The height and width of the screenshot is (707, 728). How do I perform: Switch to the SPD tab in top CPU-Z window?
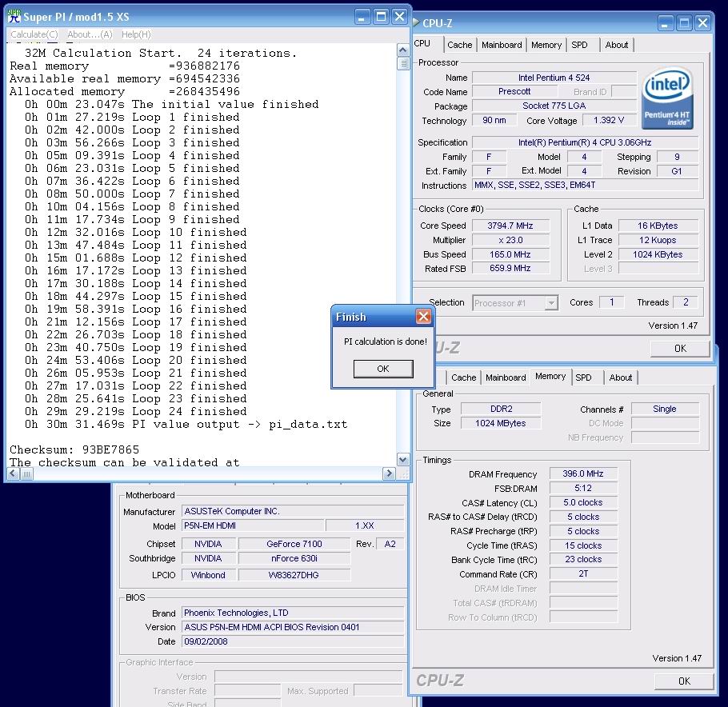tap(579, 45)
